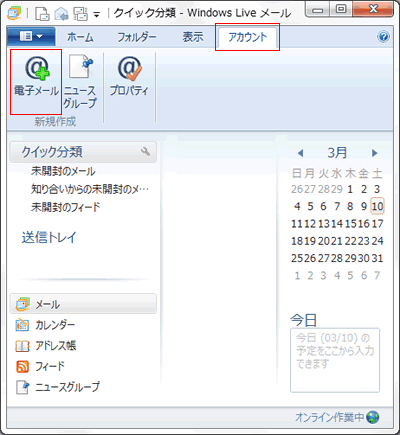The width and height of the screenshot is (400, 435).
Task: Select today's date 10 in calendar
Action: tap(377, 206)
